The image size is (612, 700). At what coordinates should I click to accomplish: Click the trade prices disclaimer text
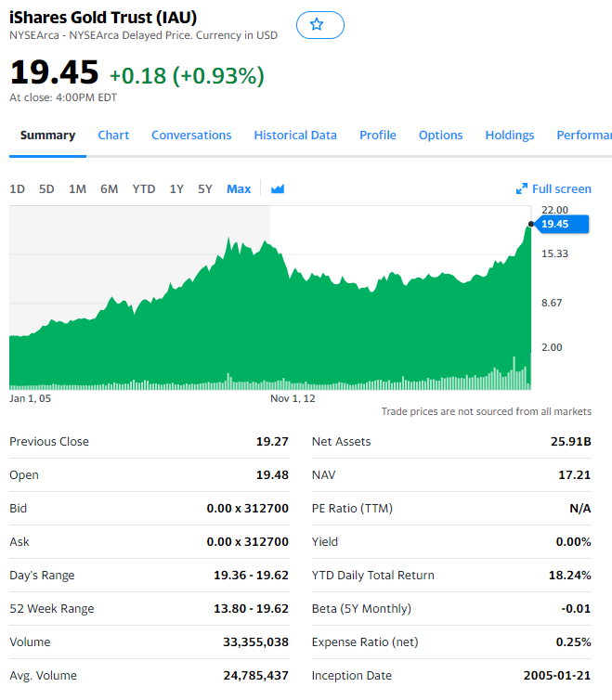pyautogui.click(x=486, y=411)
